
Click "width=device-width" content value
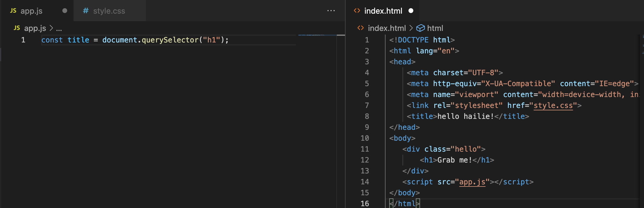[x=581, y=95]
